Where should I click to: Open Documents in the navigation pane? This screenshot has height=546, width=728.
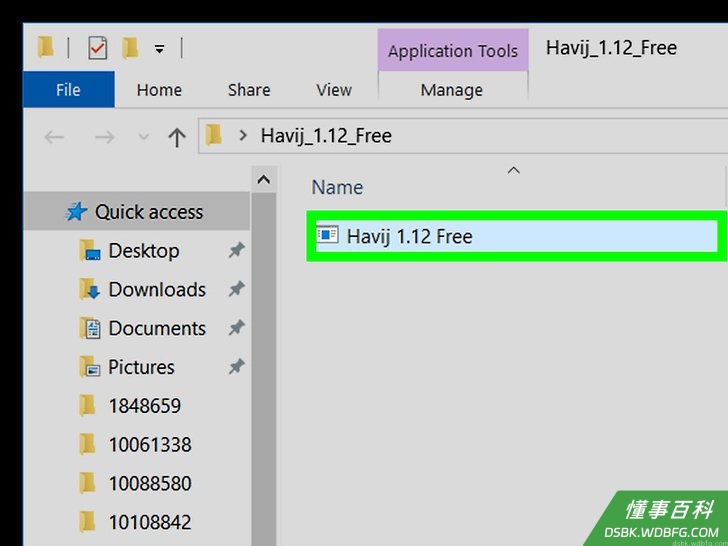(157, 329)
